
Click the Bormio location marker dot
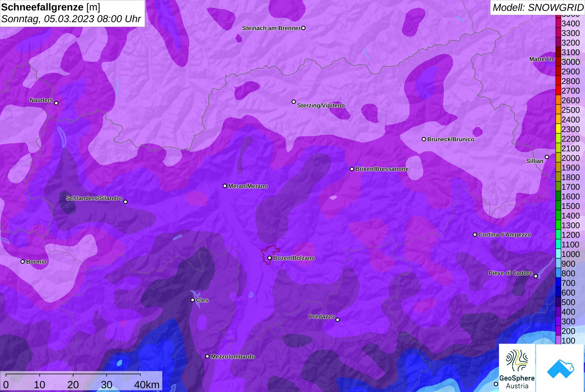[23, 262]
